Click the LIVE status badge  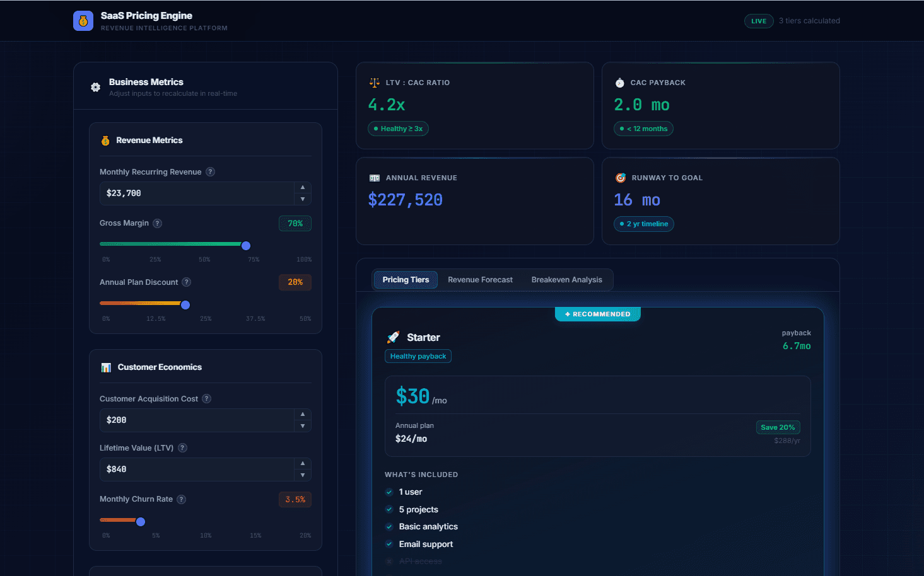pyautogui.click(x=759, y=21)
